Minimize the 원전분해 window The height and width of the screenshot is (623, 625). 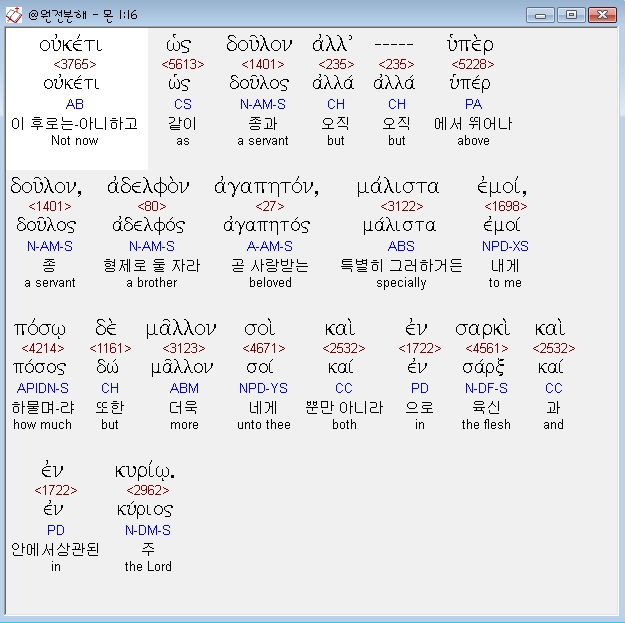(x=540, y=15)
